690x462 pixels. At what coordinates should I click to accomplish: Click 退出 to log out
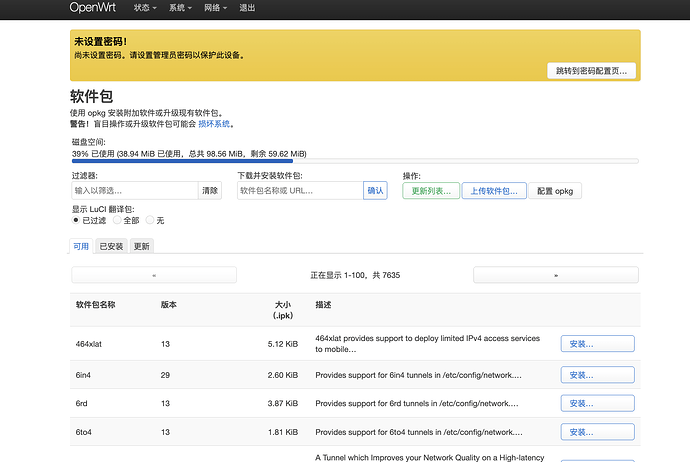coord(246,7)
